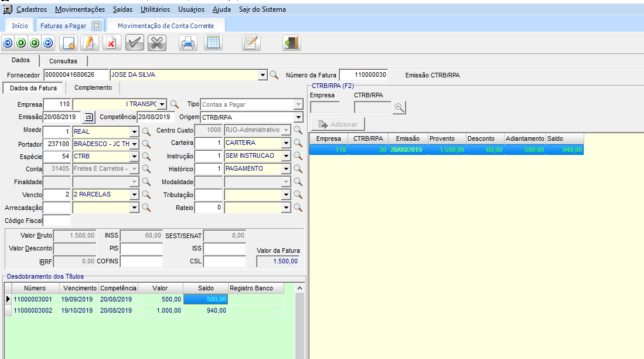
Task: Click the Número da Fatura input field
Action: [363, 75]
